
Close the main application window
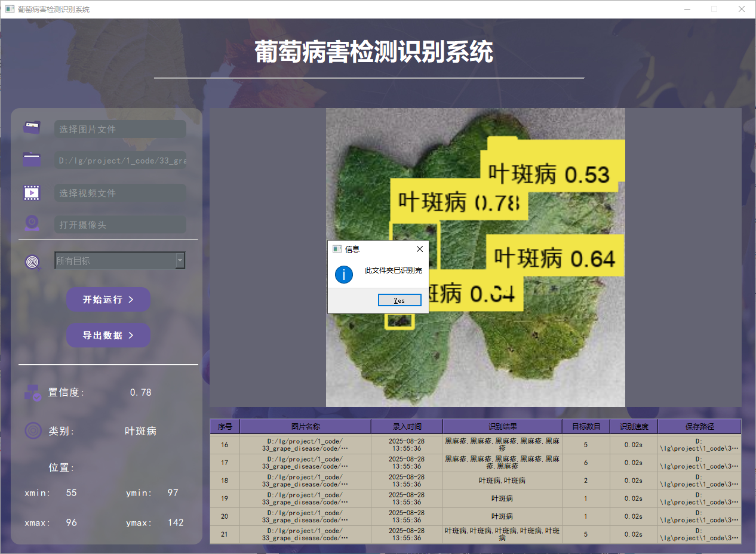click(x=741, y=9)
